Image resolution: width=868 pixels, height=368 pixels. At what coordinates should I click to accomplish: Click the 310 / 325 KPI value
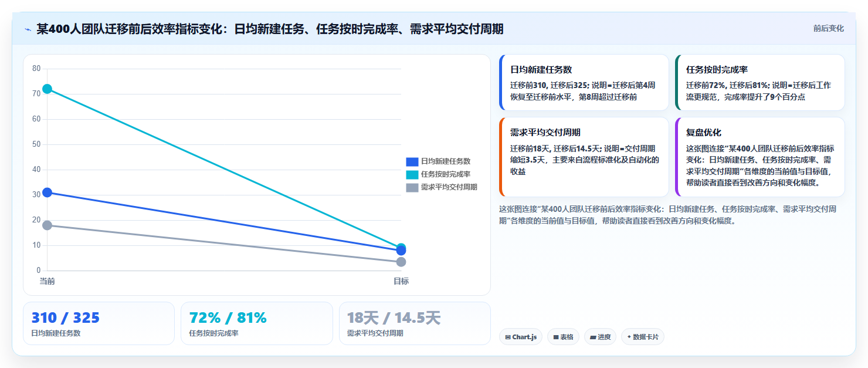click(x=66, y=318)
